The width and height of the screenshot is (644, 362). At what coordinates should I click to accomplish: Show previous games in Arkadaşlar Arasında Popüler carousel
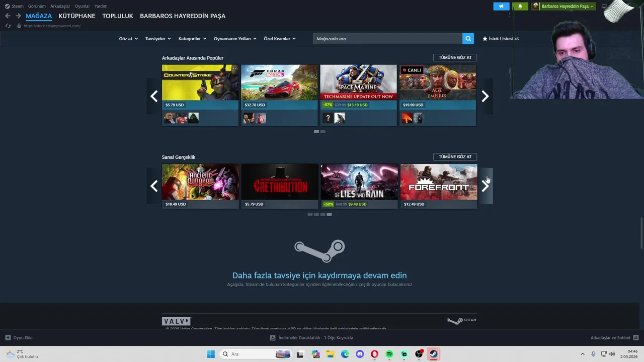point(154,96)
